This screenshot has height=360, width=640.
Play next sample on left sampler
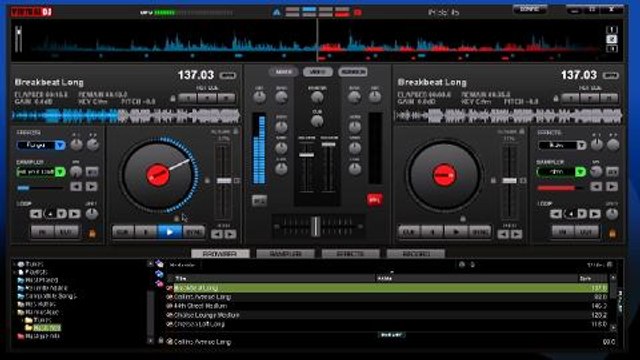pyautogui.click(x=91, y=187)
